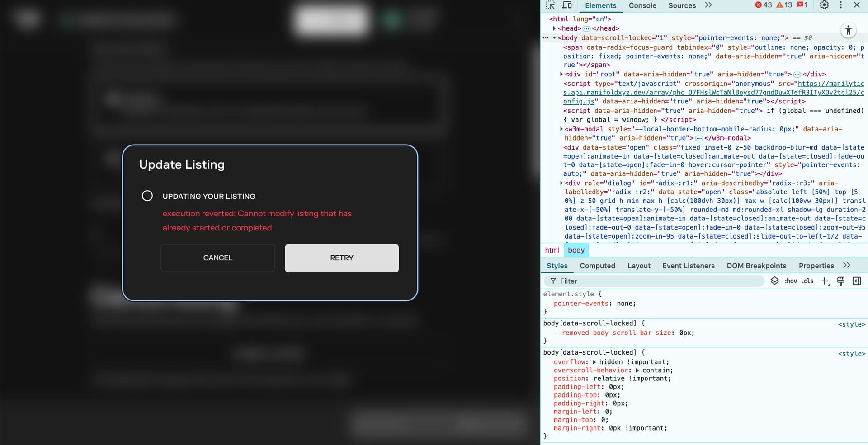
Task: Open the Styles tab
Action: point(557,266)
